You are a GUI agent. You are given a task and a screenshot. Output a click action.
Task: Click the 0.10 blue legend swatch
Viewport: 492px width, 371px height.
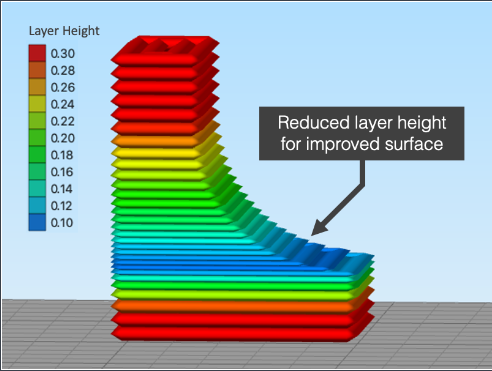point(37,222)
